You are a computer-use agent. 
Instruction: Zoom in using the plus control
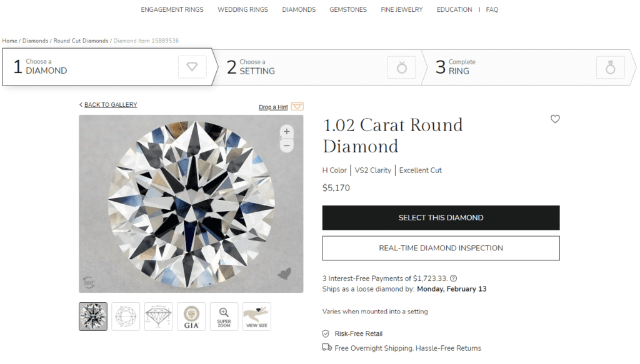point(286,132)
